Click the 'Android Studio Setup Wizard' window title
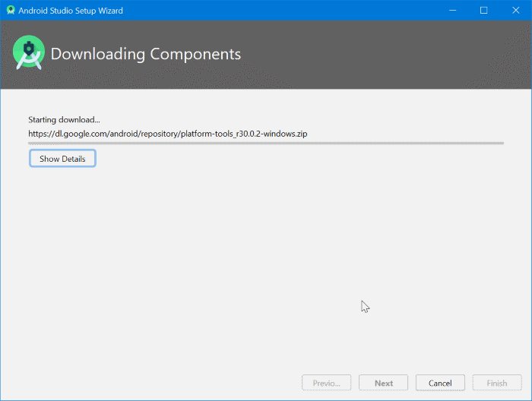The width and height of the screenshot is (532, 401). pyautogui.click(x=71, y=11)
